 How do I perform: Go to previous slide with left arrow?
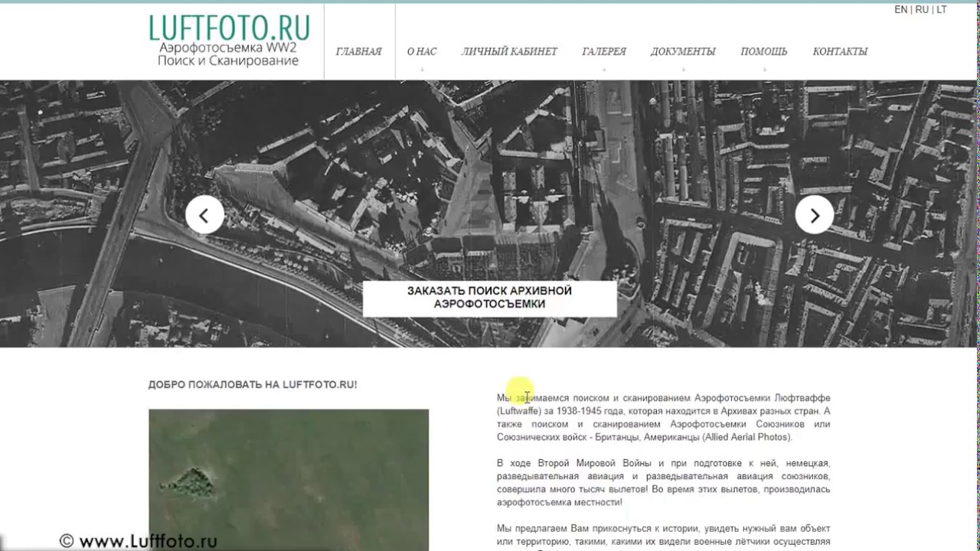(204, 215)
